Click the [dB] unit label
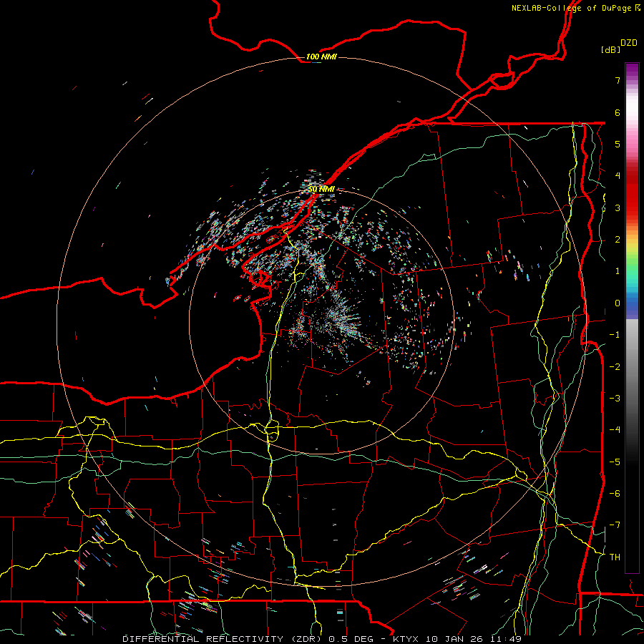Image resolution: width=644 pixels, height=644 pixels. [610, 49]
